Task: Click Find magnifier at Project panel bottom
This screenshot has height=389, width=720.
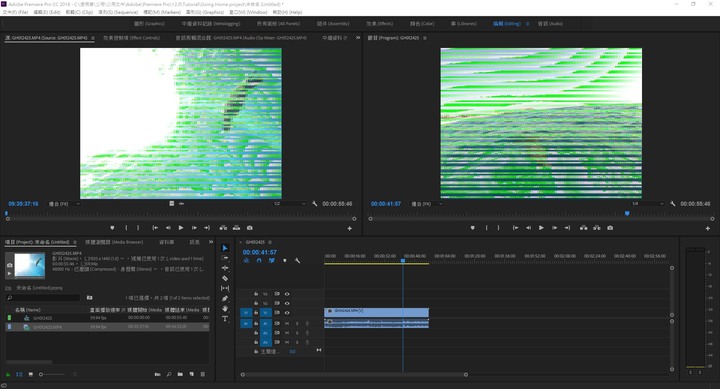Action: 169,374
